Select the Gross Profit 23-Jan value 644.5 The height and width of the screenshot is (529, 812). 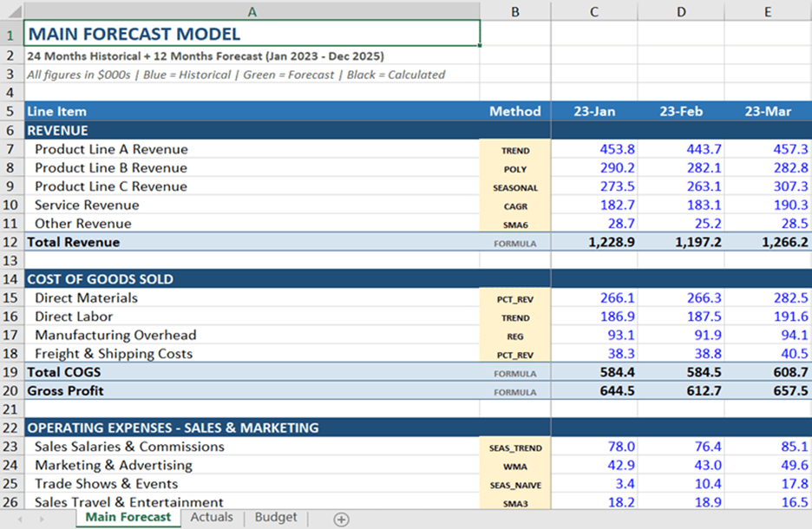tap(594, 391)
